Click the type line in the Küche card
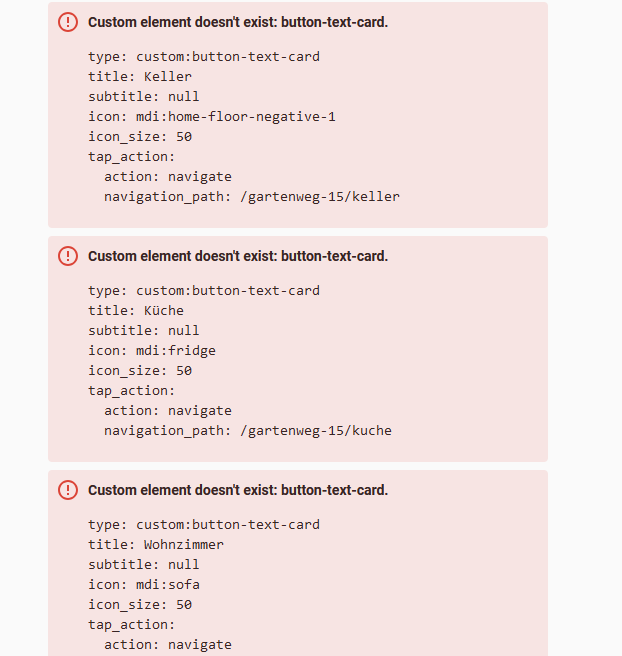622x656 pixels. click(204, 290)
